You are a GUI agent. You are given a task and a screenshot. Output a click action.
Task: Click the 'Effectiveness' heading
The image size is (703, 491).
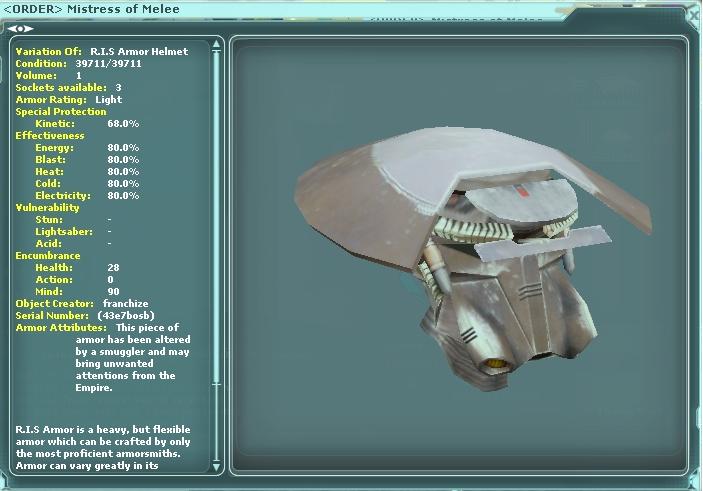tap(50, 135)
